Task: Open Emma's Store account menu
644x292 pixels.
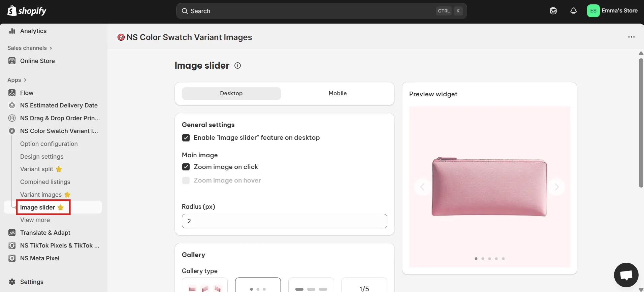Action: 612,11
